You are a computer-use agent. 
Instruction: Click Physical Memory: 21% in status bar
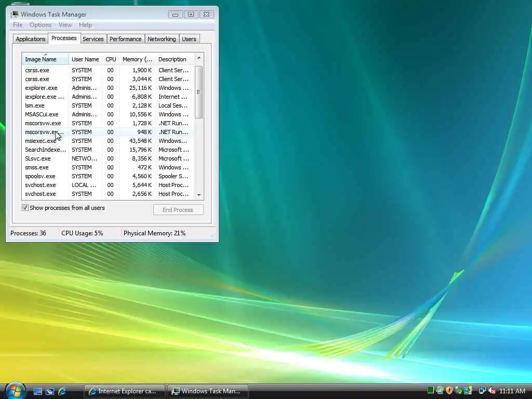[154, 233]
